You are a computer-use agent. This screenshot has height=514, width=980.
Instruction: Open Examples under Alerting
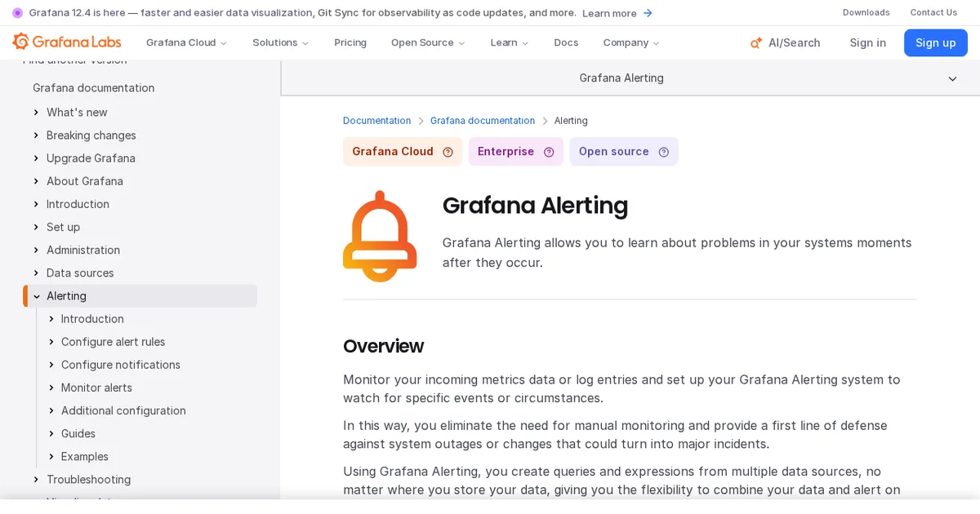point(85,456)
